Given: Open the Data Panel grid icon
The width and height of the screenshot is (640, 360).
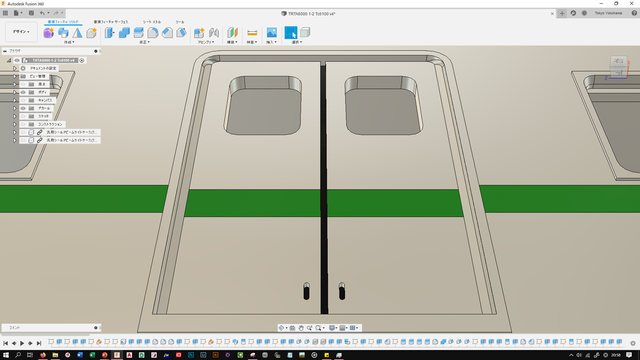Looking at the screenshot, I should (x=5, y=13).
